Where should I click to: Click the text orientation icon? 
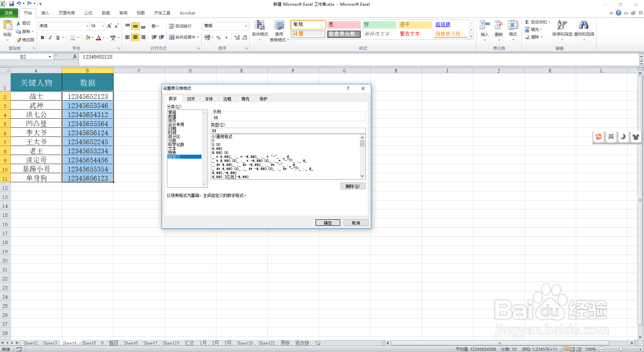[154, 26]
